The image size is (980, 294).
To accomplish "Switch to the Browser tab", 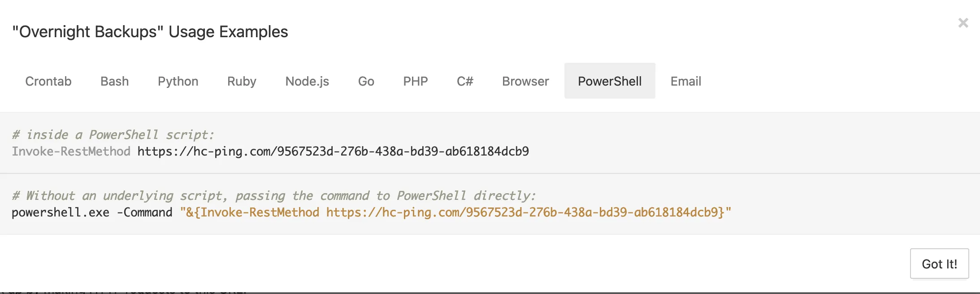I will pyautogui.click(x=525, y=81).
